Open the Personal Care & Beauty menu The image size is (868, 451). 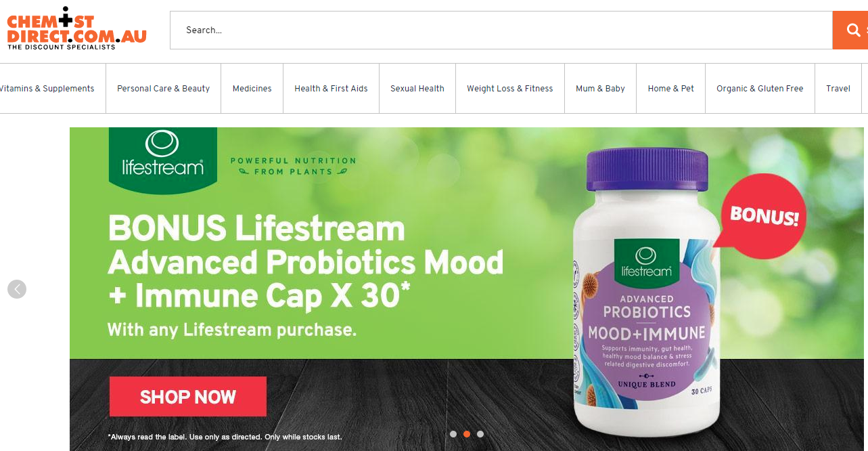[164, 89]
